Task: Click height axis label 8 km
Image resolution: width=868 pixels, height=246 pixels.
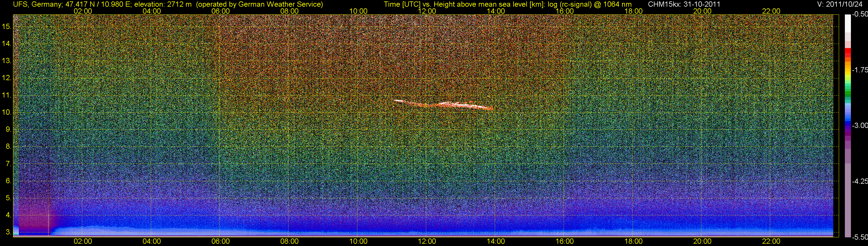Action: click(8, 147)
